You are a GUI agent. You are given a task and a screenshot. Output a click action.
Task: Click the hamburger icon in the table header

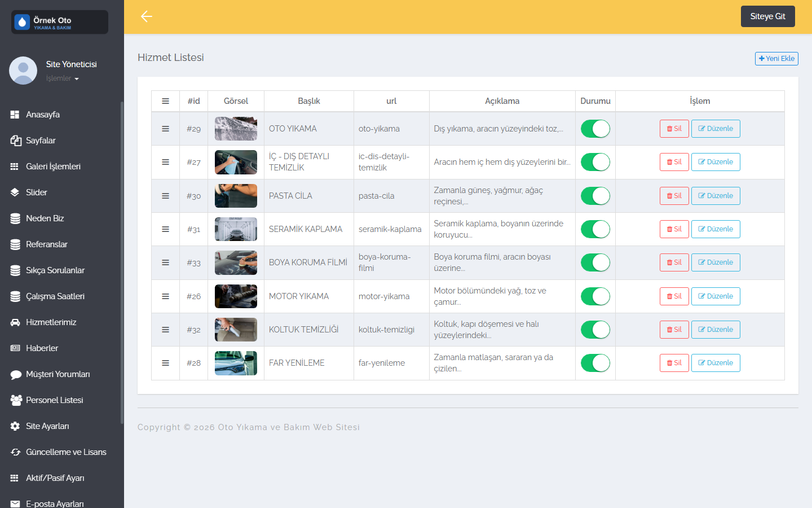point(165,101)
